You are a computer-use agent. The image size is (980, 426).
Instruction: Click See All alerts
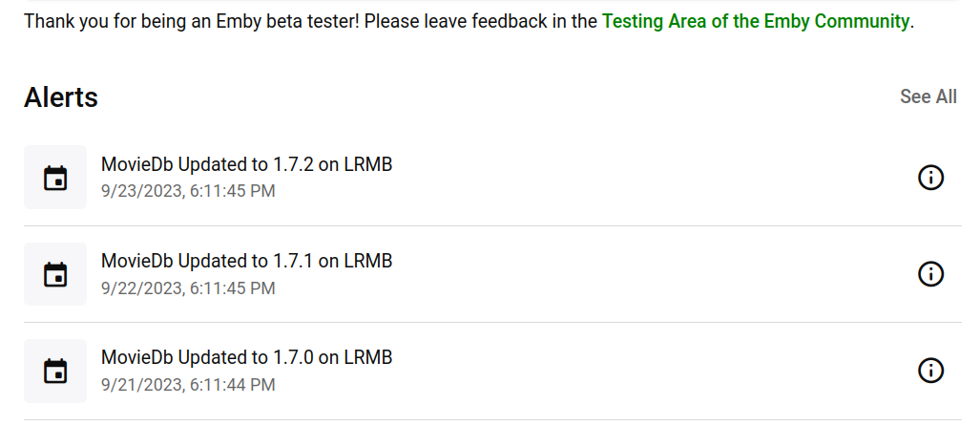point(928,96)
